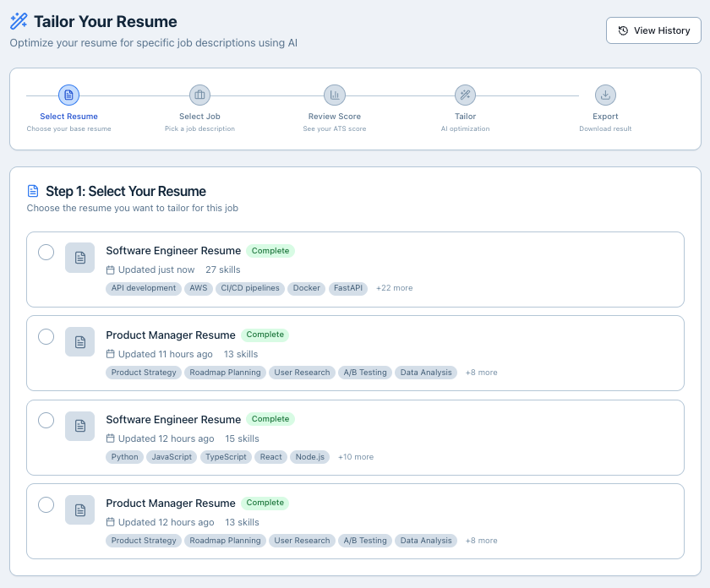Click the 'FastAPI' skill tag
Viewport: 710px width, 588px height.
point(348,288)
